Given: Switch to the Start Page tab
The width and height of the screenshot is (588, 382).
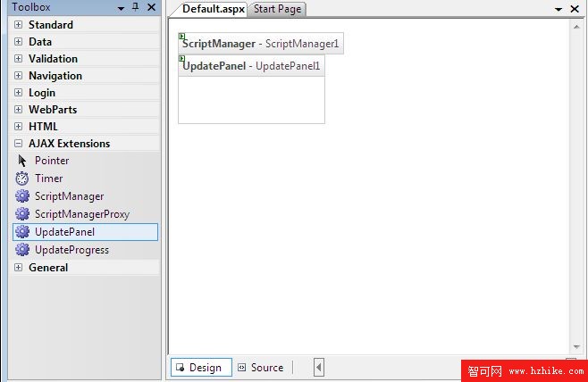Looking at the screenshot, I should [277, 9].
